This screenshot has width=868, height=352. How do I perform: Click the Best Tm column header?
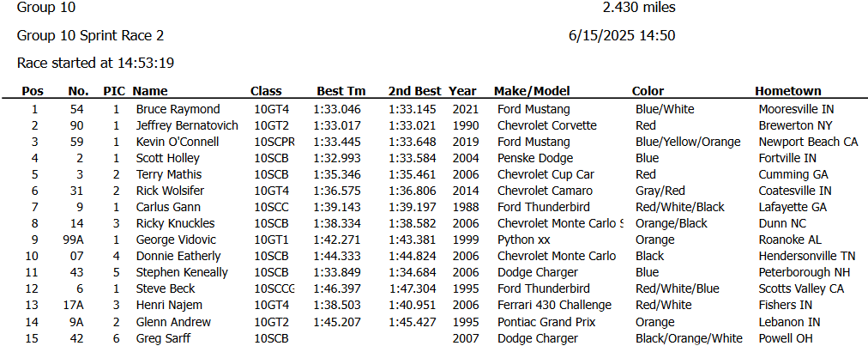(341, 92)
